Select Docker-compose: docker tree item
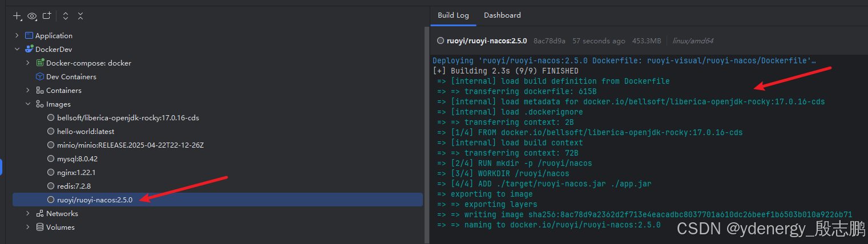This screenshot has height=244, width=868. 88,63
